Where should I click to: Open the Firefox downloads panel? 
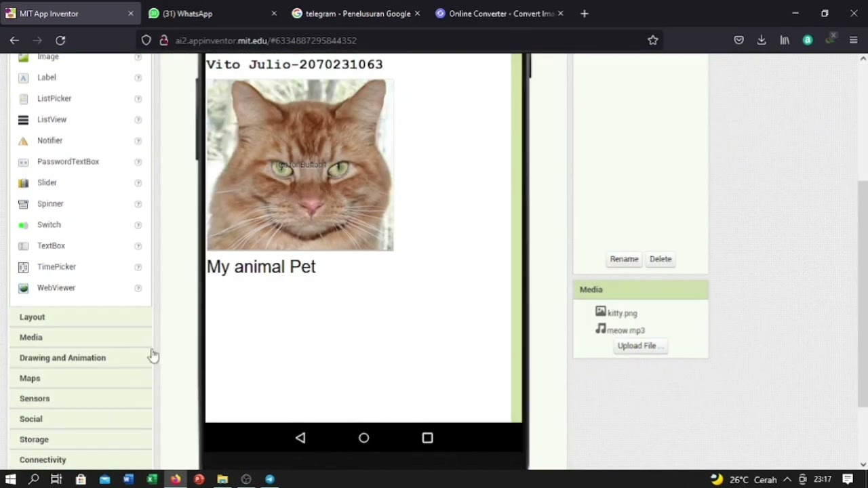click(762, 40)
